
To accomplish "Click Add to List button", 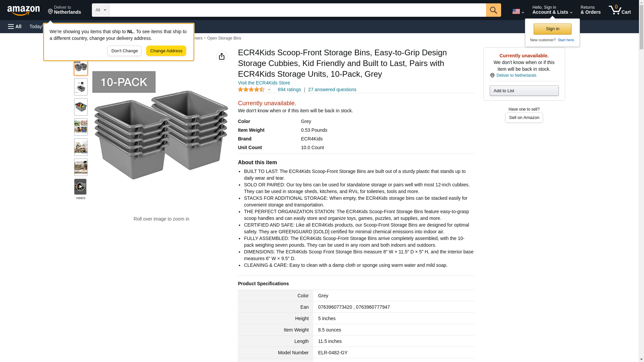I will click(x=524, y=91).
